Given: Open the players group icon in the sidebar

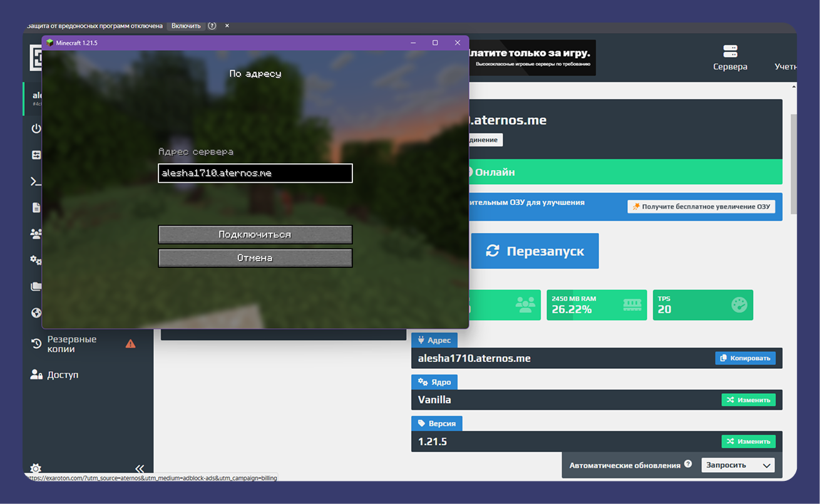Looking at the screenshot, I should click(36, 234).
